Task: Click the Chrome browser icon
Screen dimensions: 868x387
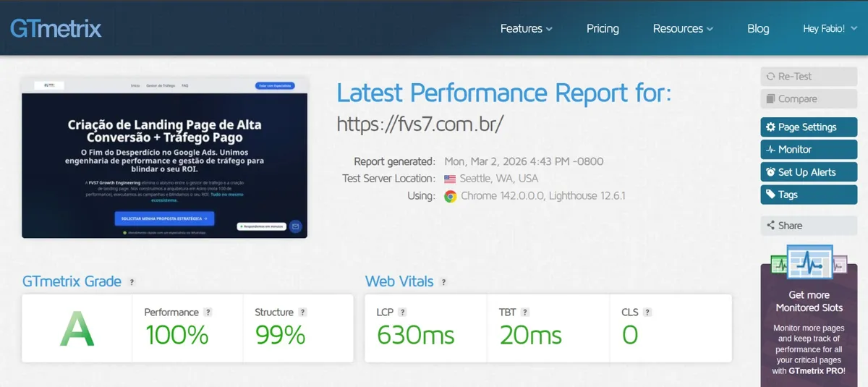Action: pos(451,196)
